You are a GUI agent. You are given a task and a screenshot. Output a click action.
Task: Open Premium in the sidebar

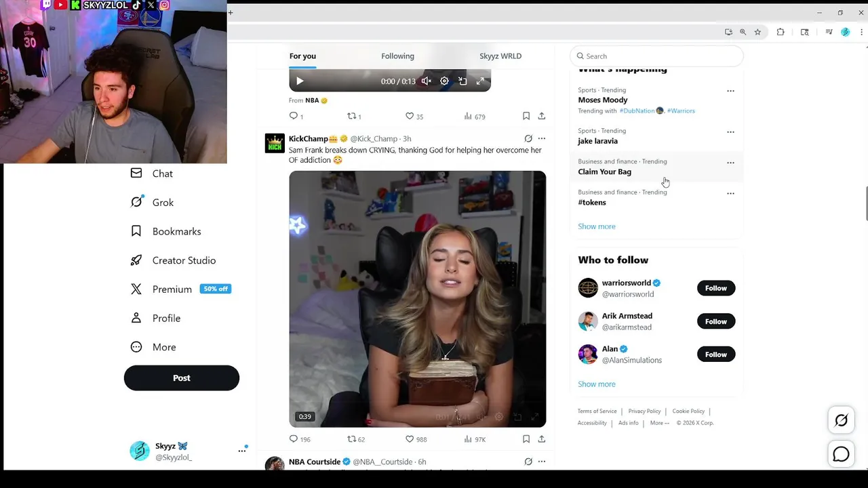181,289
